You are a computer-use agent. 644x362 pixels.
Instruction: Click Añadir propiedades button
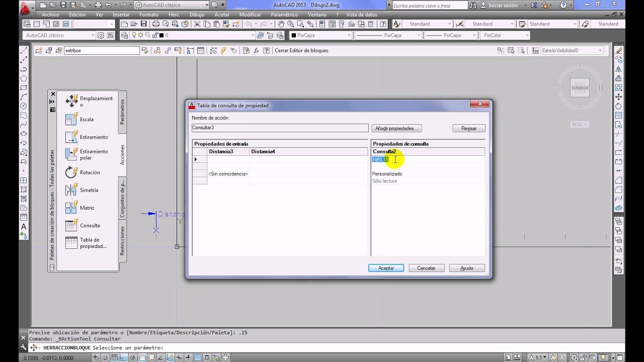coord(396,128)
